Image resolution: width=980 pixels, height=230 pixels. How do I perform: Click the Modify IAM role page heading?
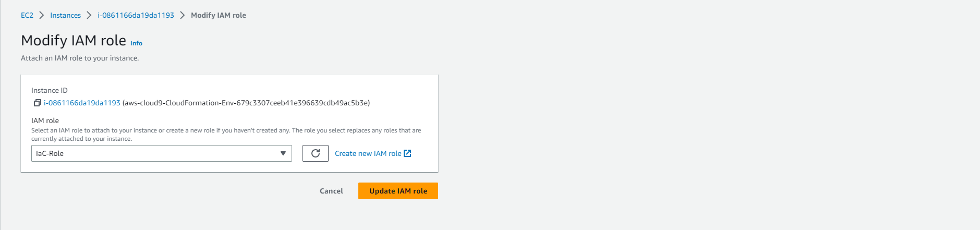click(74, 40)
